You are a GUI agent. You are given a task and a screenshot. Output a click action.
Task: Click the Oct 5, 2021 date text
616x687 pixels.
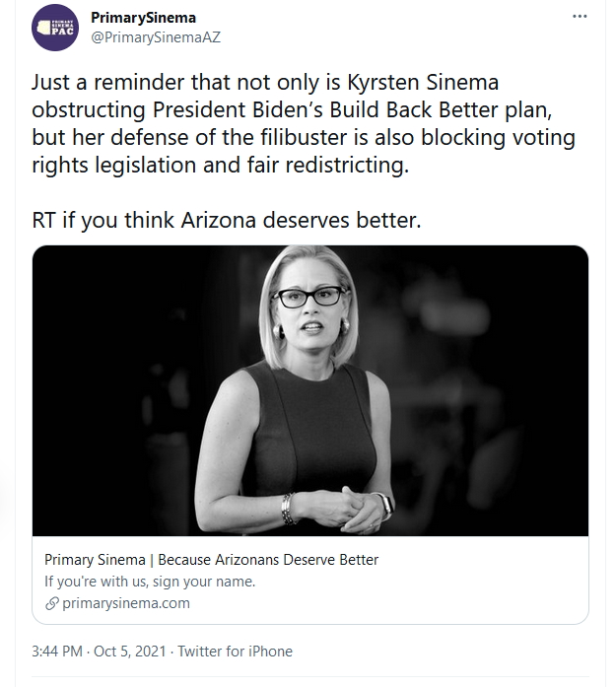[131, 652]
